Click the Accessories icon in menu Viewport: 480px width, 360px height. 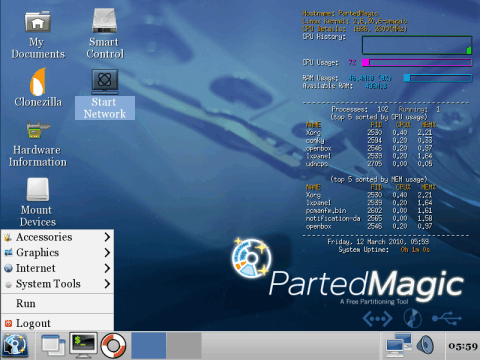[8, 237]
